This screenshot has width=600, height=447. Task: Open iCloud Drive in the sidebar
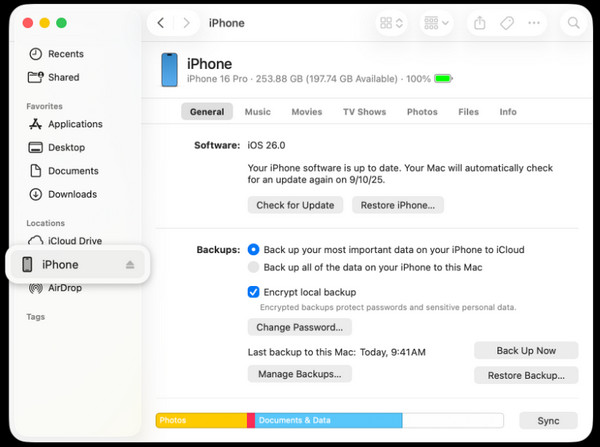(x=65, y=241)
